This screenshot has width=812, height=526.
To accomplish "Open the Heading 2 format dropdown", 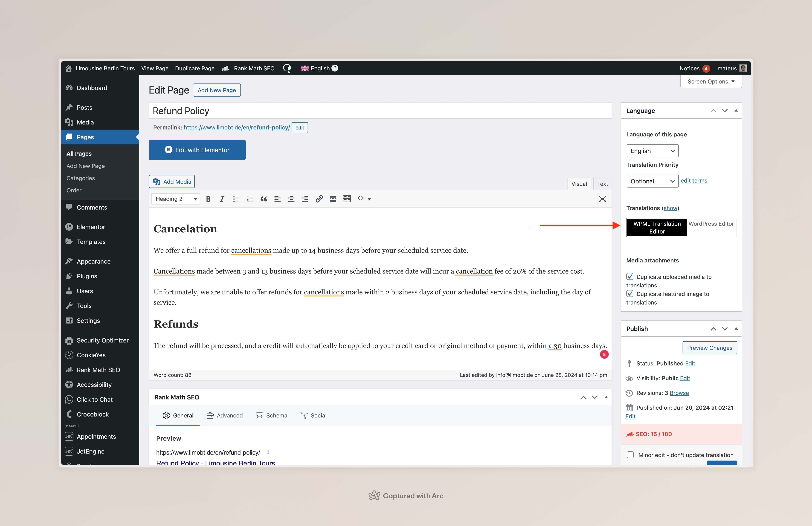I will point(176,199).
